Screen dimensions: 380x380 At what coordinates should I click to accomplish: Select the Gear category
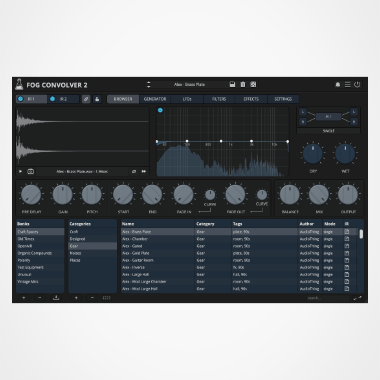click(x=92, y=246)
